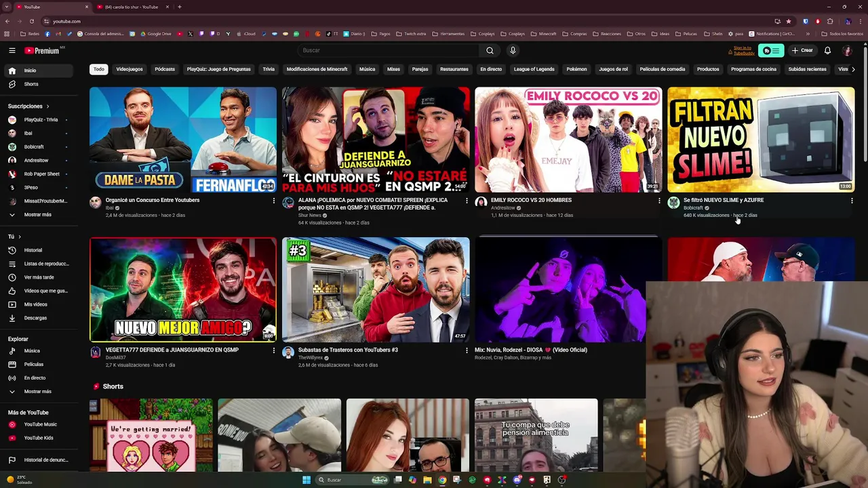
Task: Open the We're getting married Short
Action: pyautogui.click(x=151, y=435)
